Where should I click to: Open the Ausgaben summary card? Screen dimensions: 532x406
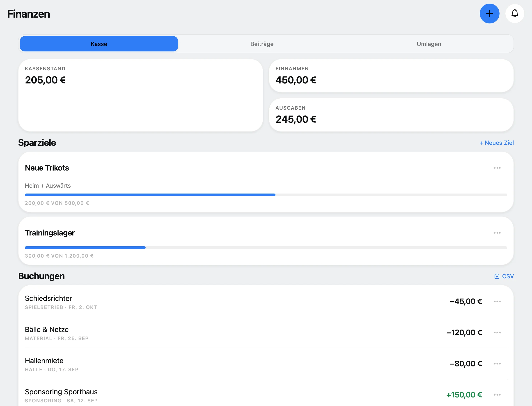391,115
